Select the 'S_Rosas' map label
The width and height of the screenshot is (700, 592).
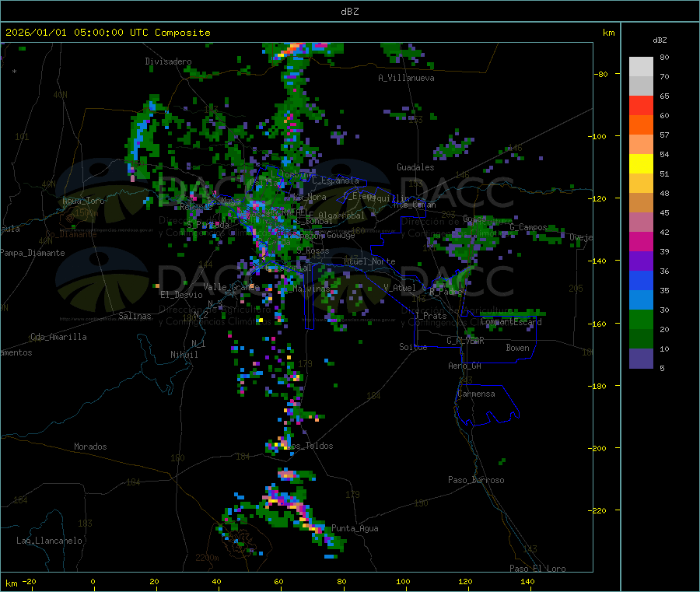click(x=313, y=251)
